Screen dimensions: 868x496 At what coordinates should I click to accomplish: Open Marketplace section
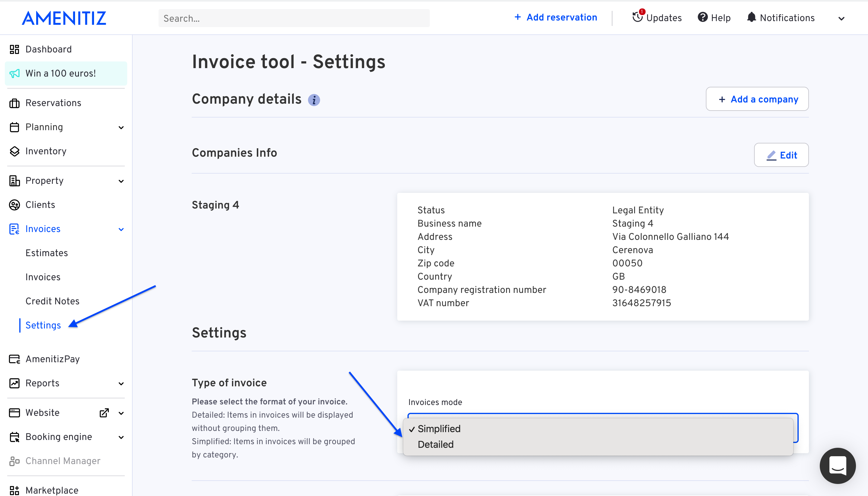click(x=52, y=490)
